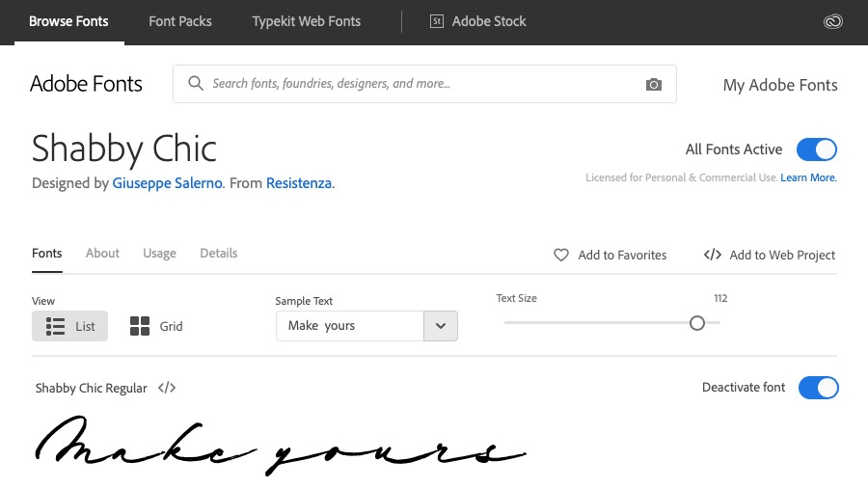Open the Make yours sample text combo box

(x=350, y=326)
